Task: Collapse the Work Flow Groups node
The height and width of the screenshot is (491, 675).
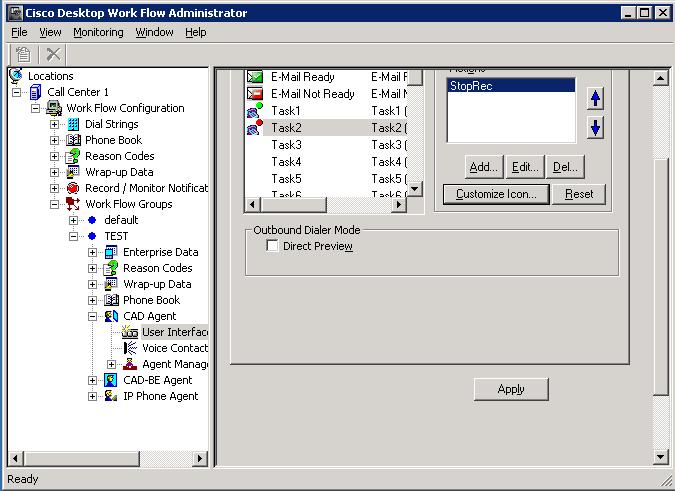Action: 54,204
